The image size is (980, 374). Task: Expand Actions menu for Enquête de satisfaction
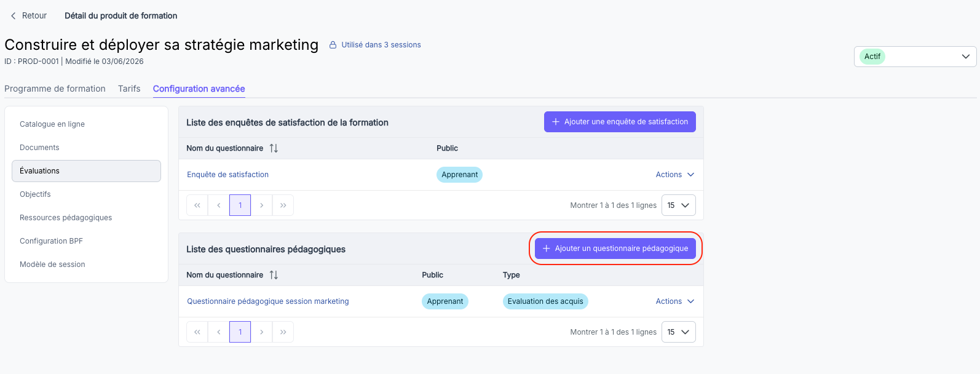(x=674, y=175)
